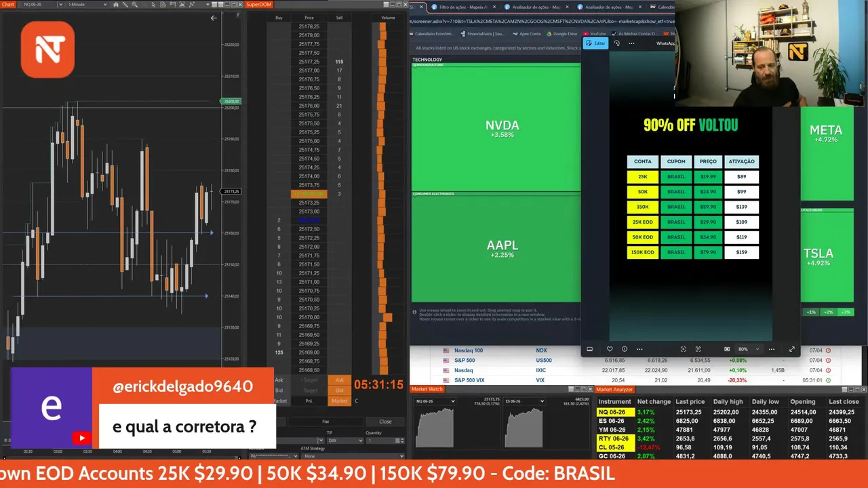Open the TIF DAY dropdown
Image resolution: width=868 pixels, height=488 pixels.
pyautogui.click(x=345, y=441)
